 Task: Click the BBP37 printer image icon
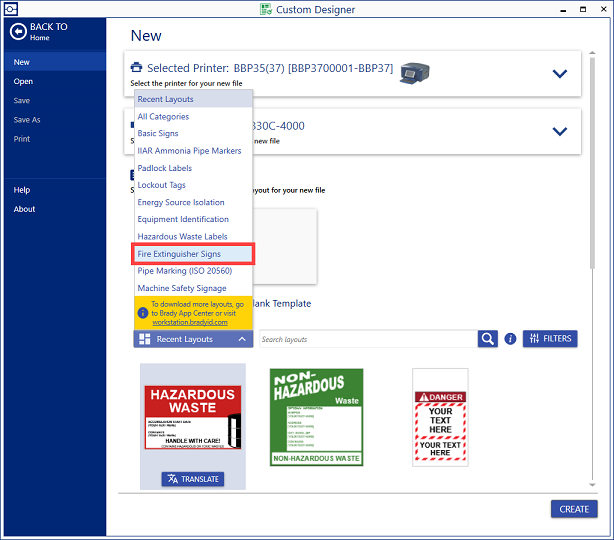coord(414,72)
